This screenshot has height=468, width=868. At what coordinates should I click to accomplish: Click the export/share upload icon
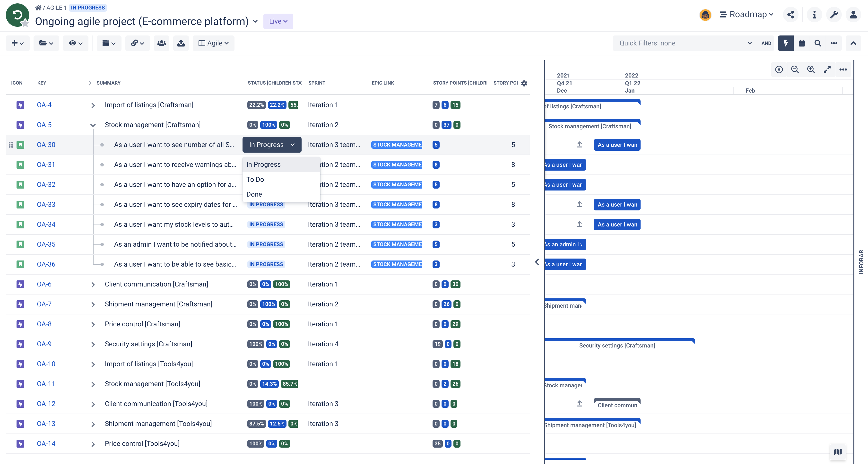coord(181,43)
